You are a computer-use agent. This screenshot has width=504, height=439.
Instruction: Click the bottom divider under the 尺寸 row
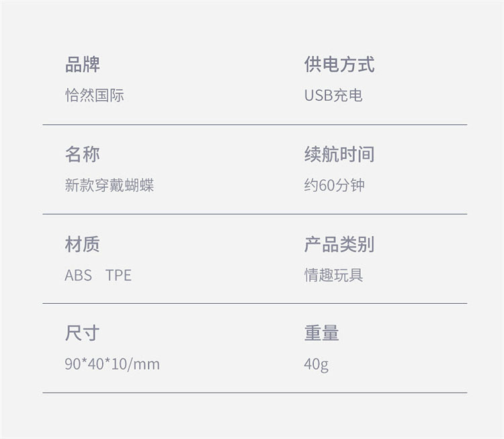click(255, 393)
